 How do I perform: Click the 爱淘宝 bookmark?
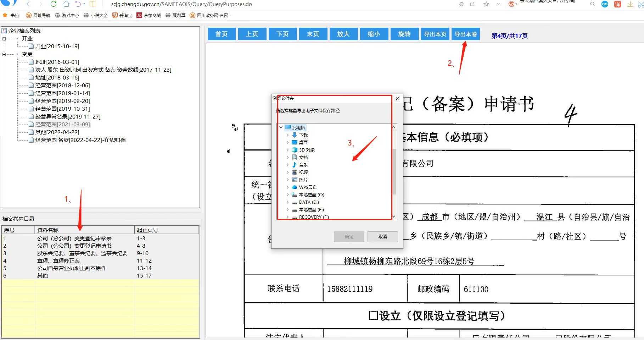coord(122,15)
